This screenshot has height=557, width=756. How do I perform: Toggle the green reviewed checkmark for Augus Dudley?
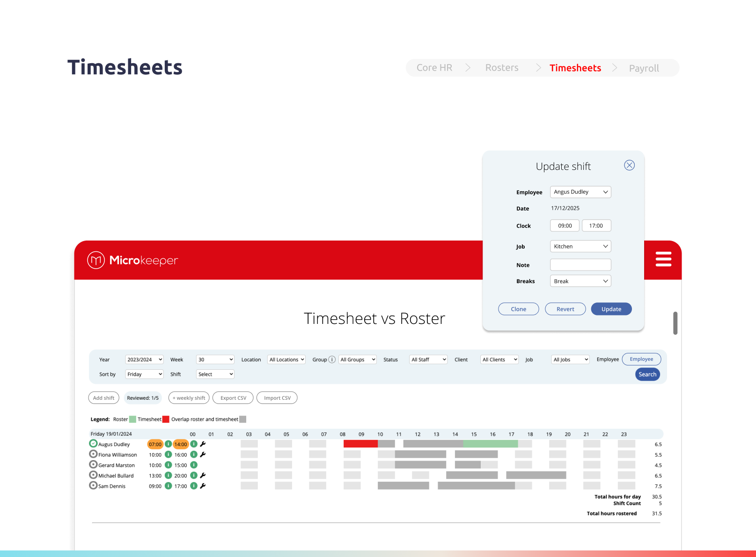[x=92, y=443]
